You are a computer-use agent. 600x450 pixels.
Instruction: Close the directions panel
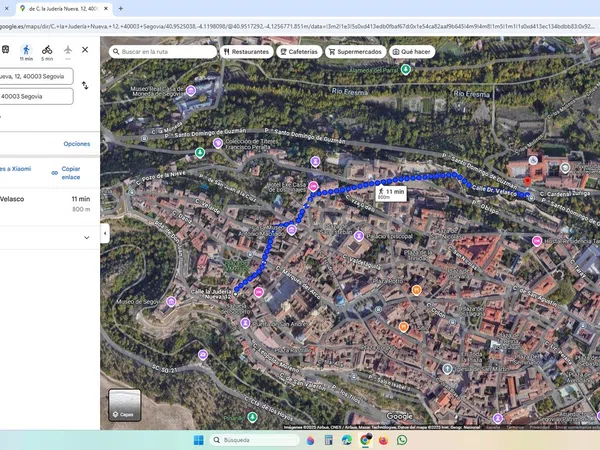85,50
